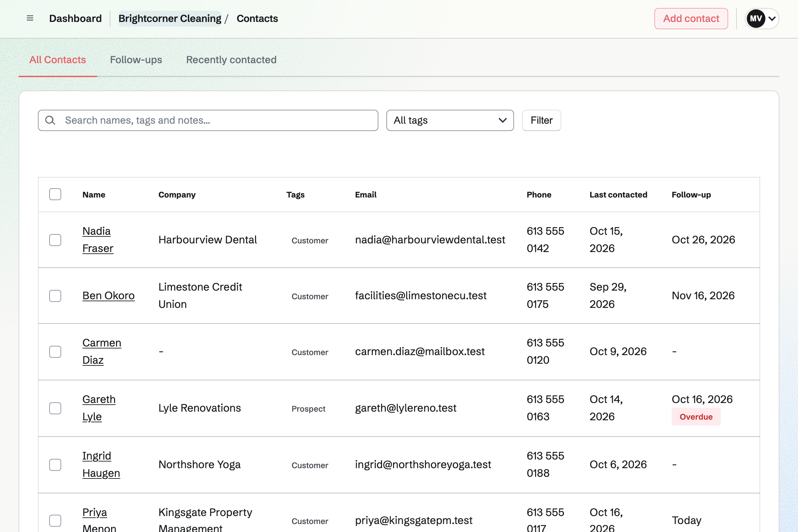Click the Company column header
798x532 pixels.
(177, 195)
